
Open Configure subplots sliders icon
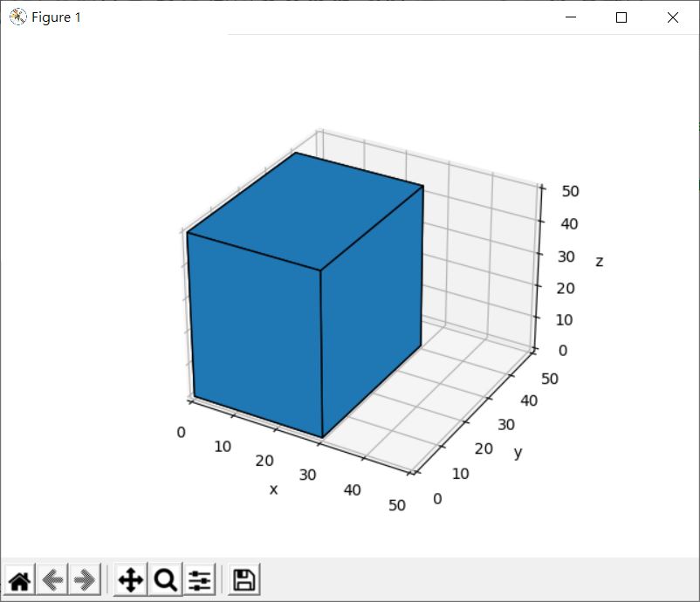tap(199, 580)
